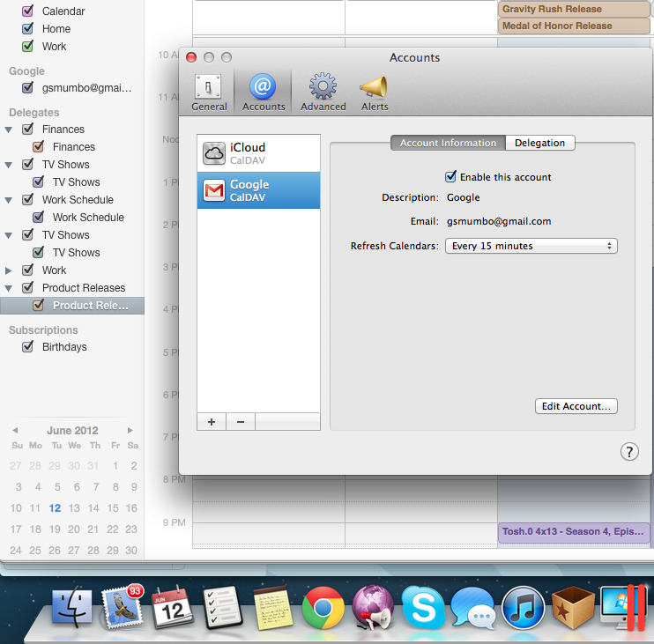Collapse the Work Schedule group
The width and height of the screenshot is (654, 644).
pos(8,201)
